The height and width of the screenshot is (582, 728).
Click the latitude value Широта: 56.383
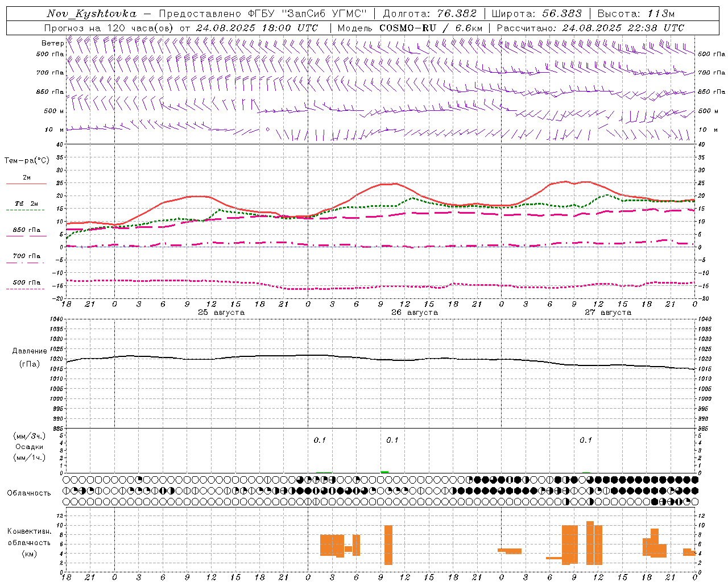(x=536, y=14)
